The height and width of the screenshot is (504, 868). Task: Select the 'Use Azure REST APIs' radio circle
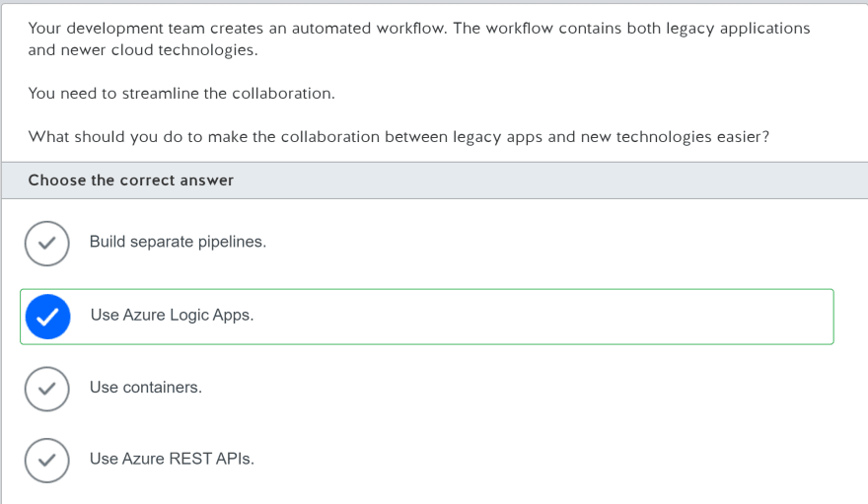tap(47, 461)
